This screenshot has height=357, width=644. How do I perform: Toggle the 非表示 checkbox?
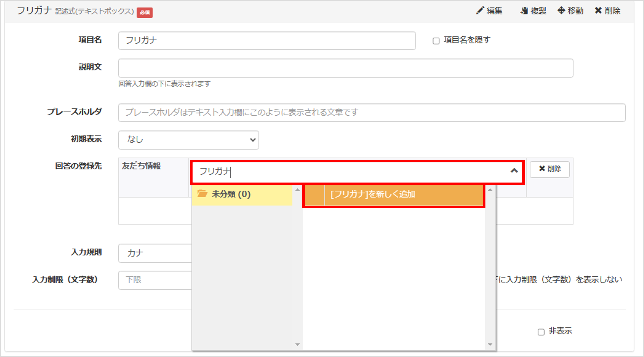coord(541,332)
